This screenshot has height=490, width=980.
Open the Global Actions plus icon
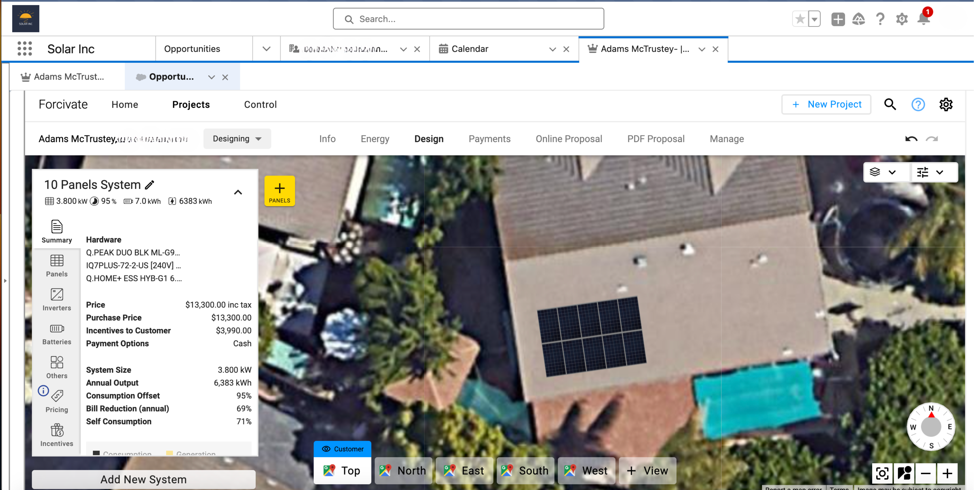click(x=838, y=19)
